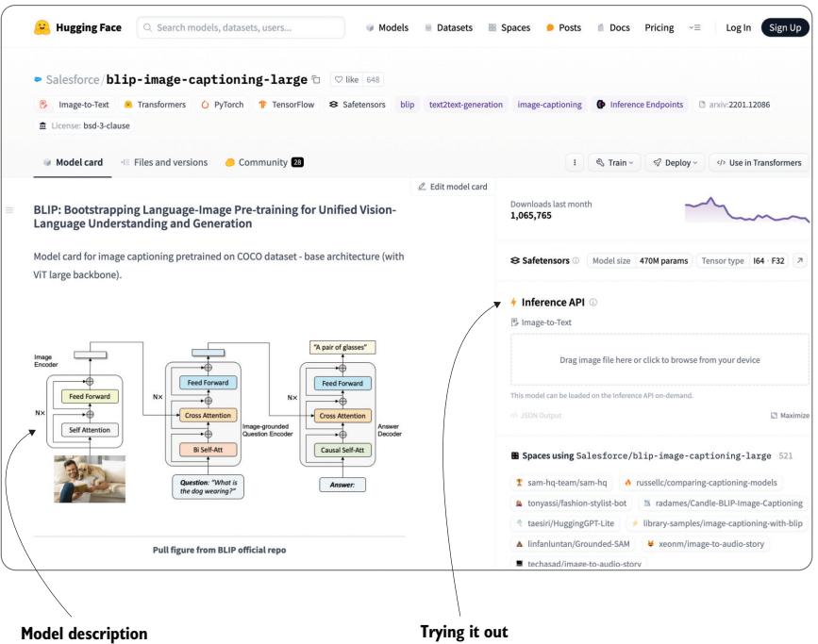The width and height of the screenshot is (818, 644).
Task: Expand Safetensors details with the arrow icon
Action: 800,260
